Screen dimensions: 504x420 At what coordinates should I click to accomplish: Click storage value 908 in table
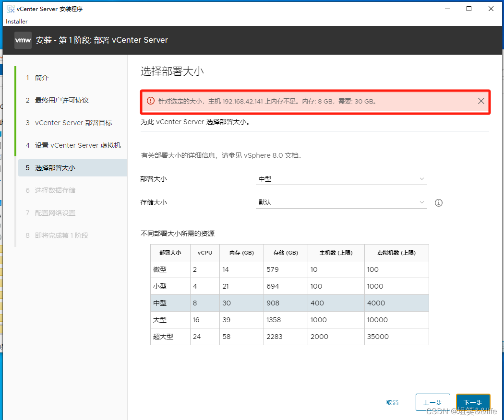pyautogui.click(x=273, y=303)
